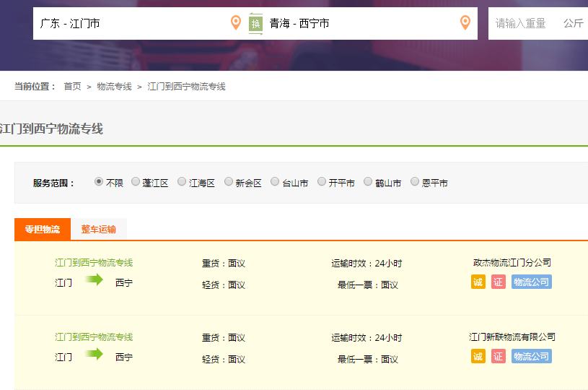Image resolution: width=588 pixels, height=390 pixels.
Task: Click green arrow in 江门新联物流 row
Action: coord(94,354)
